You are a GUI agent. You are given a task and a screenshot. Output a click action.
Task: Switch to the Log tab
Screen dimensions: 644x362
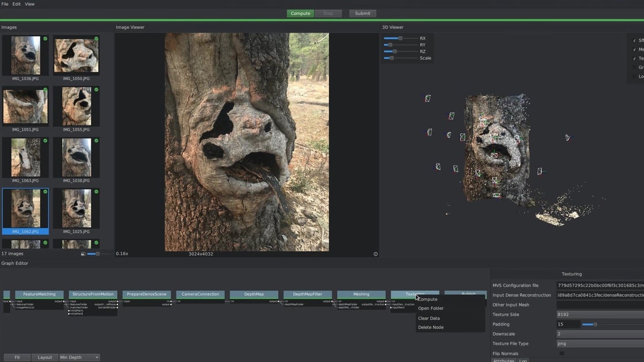[523, 361]
